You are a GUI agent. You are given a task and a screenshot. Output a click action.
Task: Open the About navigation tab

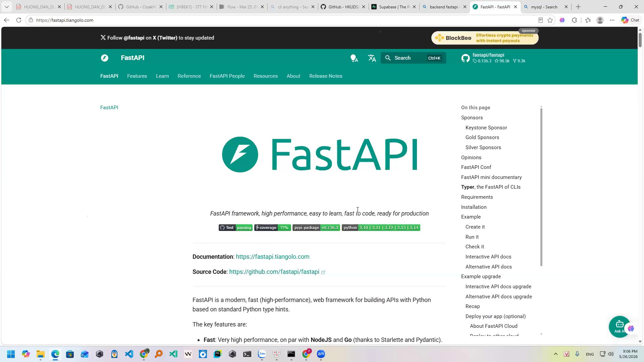(293, 76)
